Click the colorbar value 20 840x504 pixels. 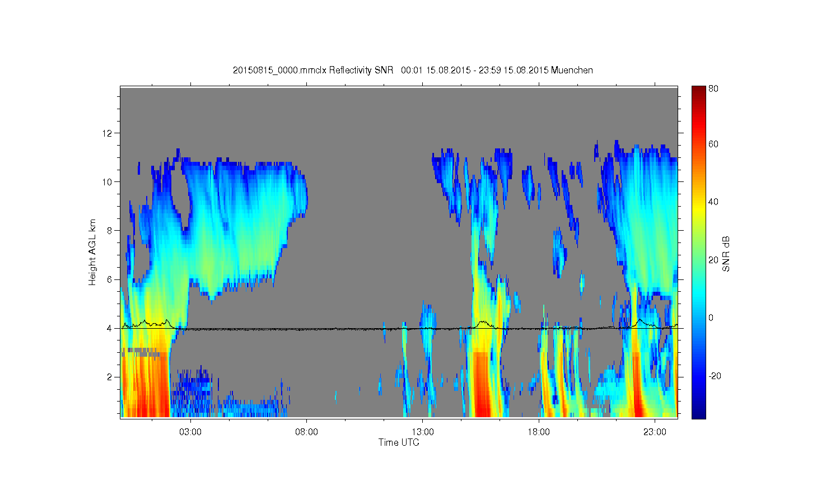713,260
